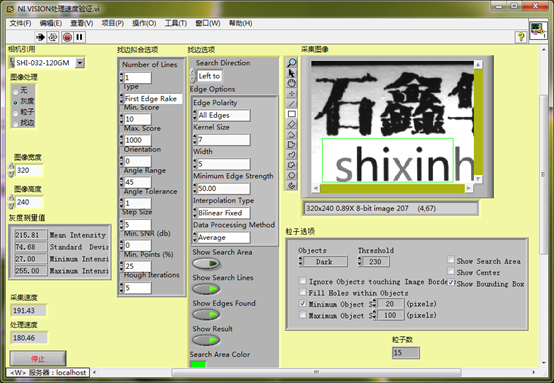Select the Zoom tool in image palette
The height and width of the screenshot is (383, 554).
(292, 63)
